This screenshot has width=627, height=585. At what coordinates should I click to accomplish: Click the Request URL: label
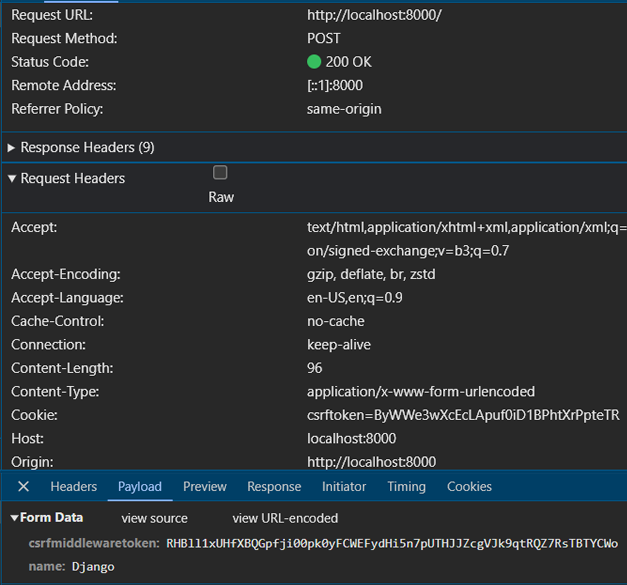coord(52,15)
